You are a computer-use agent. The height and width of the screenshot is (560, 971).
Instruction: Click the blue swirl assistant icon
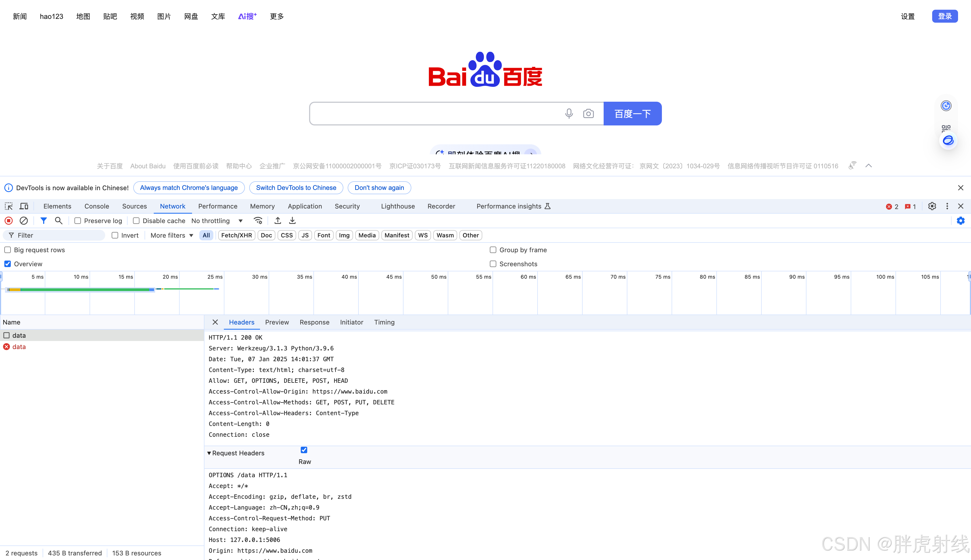948,140
